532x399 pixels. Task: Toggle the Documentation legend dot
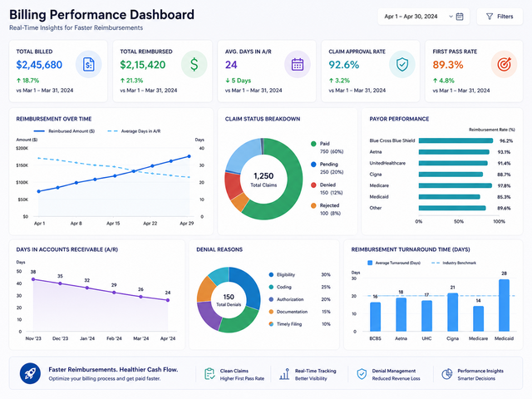coord(271,312)
